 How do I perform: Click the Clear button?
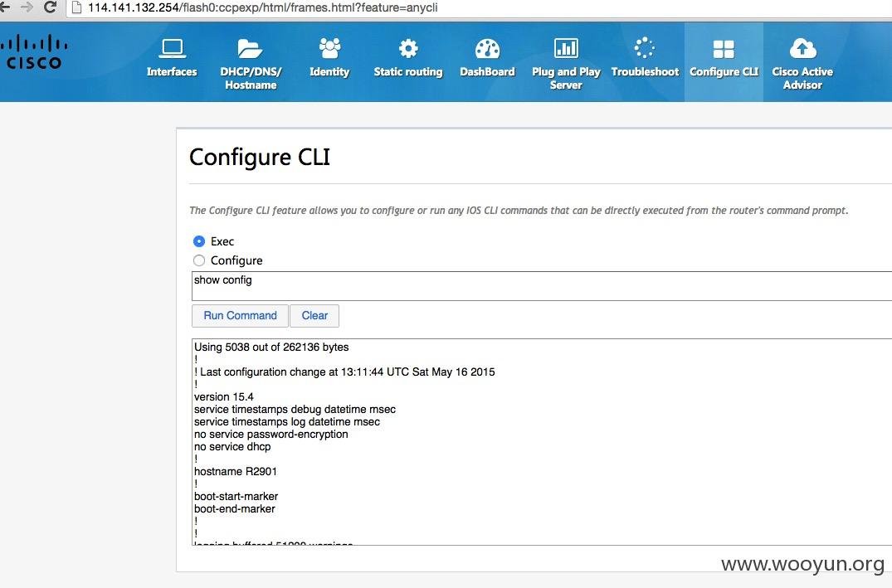click(x=314, y=316)
